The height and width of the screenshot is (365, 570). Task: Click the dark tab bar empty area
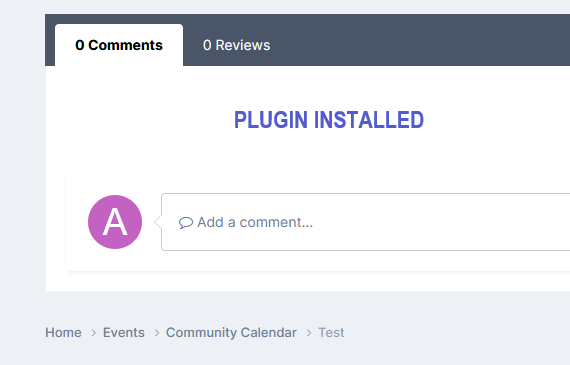click(418, 40)
